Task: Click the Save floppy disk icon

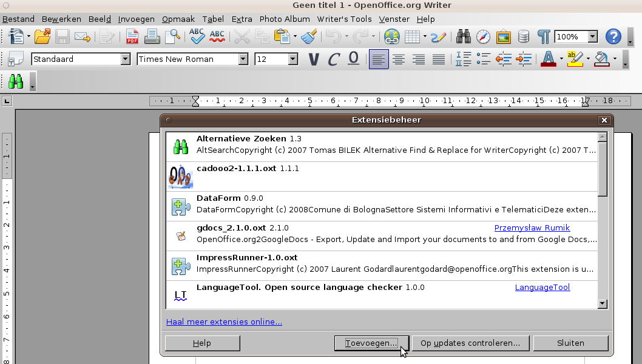Action: click(63, 37)
